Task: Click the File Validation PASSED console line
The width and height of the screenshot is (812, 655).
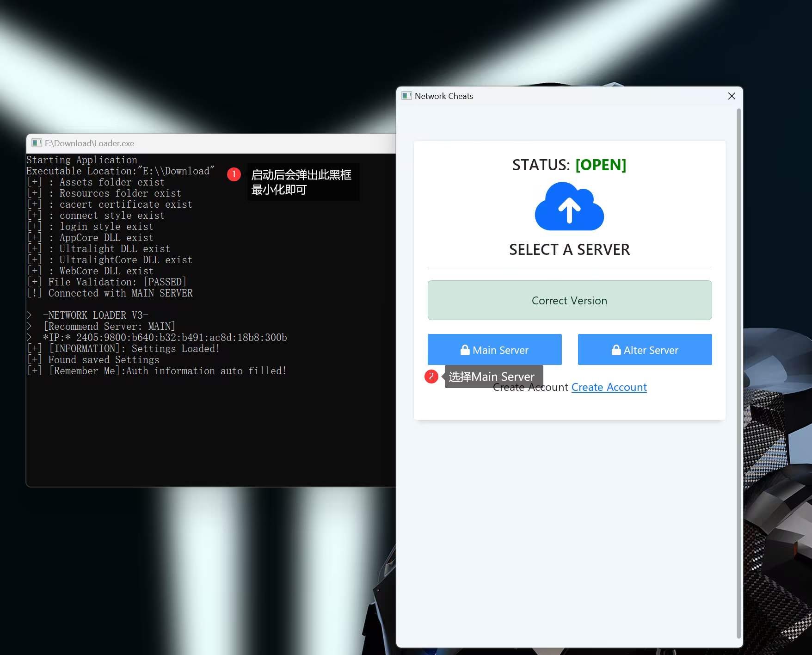Action: click(117, 282)
